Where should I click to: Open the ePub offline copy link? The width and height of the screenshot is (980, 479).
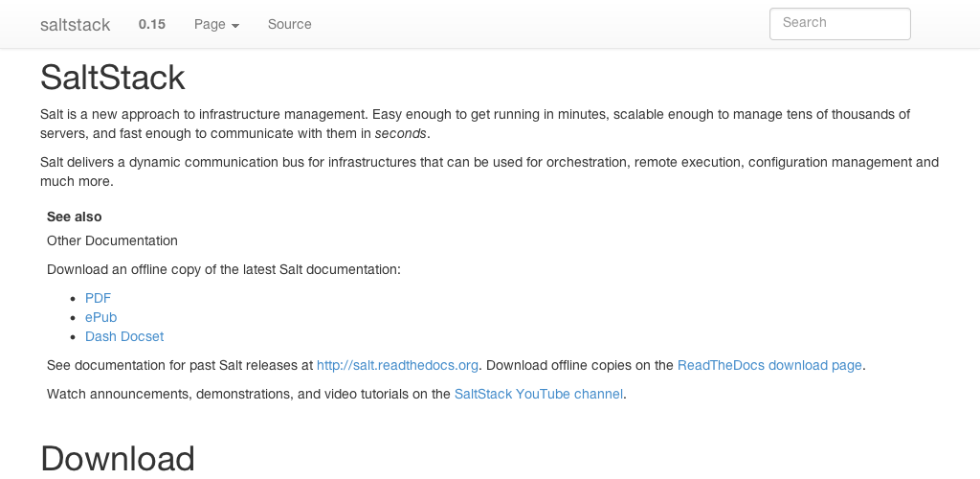coord(100,317)
